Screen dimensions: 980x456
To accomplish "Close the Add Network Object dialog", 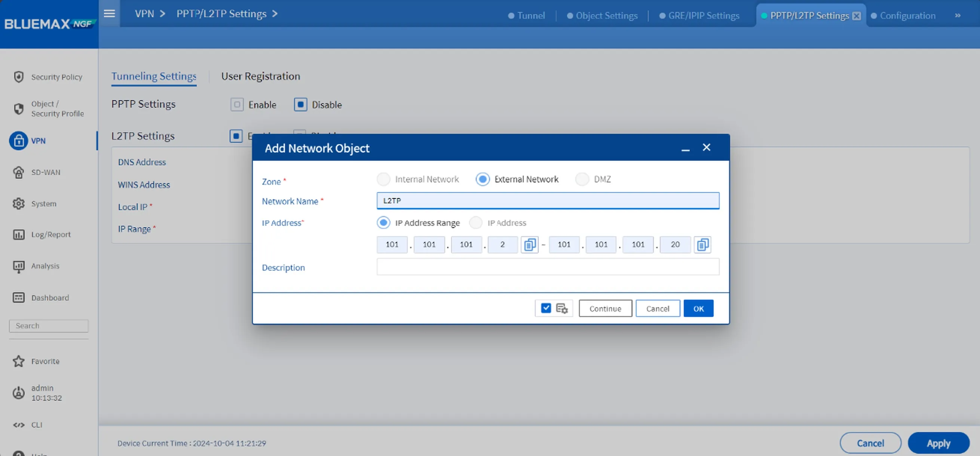I will [x=707, y=147].
